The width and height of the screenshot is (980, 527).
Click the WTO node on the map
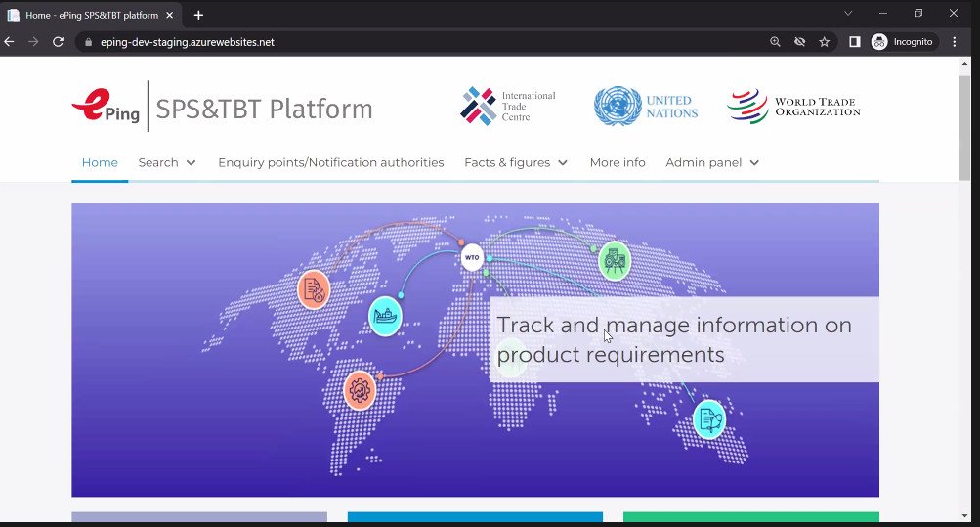point(472,258)
